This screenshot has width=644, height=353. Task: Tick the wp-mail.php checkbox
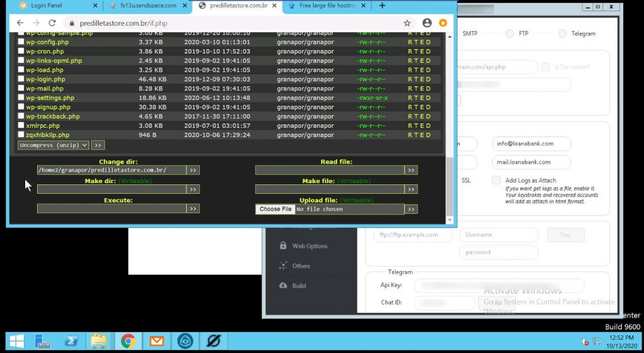click(21, 88)
